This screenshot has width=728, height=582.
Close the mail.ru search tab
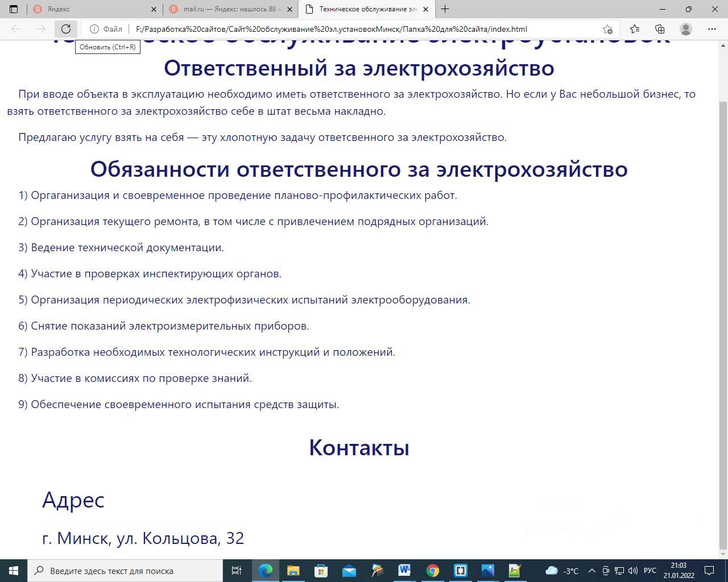[289, 9]
